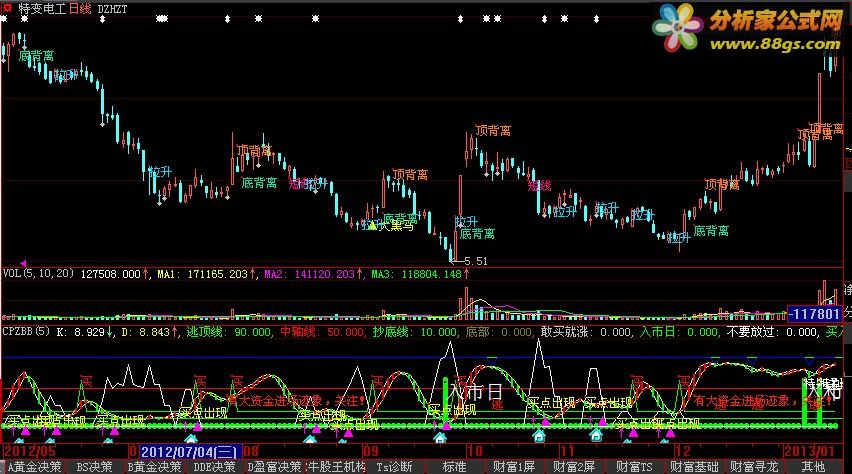
Task: Switch to the BS决策 tab
Action: [x=94, y=466]
